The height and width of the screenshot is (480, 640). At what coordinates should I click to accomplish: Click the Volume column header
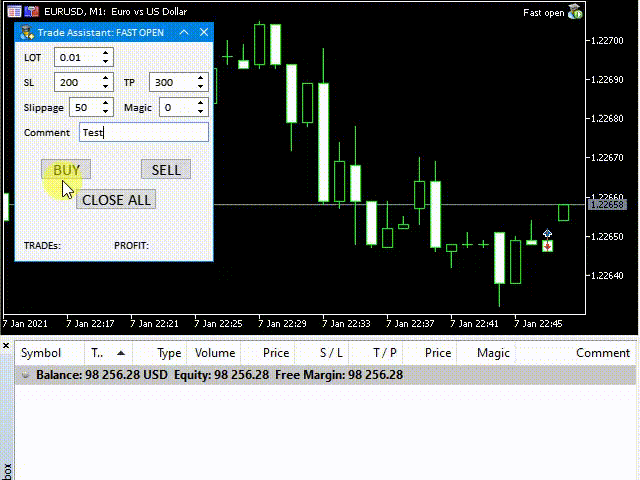pos(215,353)
